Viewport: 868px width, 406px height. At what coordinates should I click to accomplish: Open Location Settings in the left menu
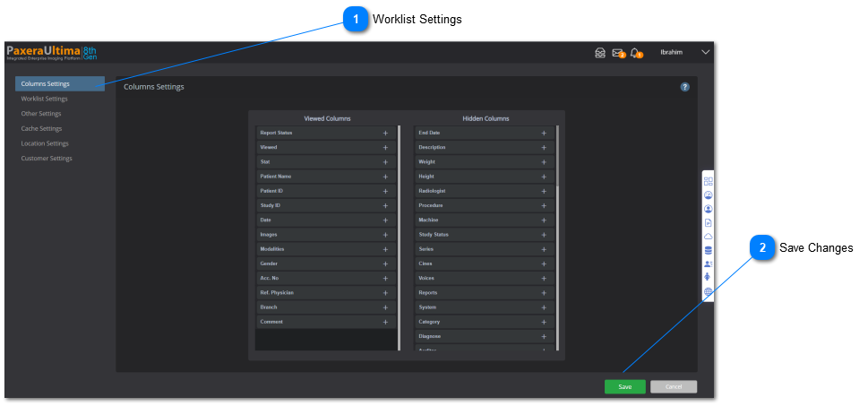point(45,143)
